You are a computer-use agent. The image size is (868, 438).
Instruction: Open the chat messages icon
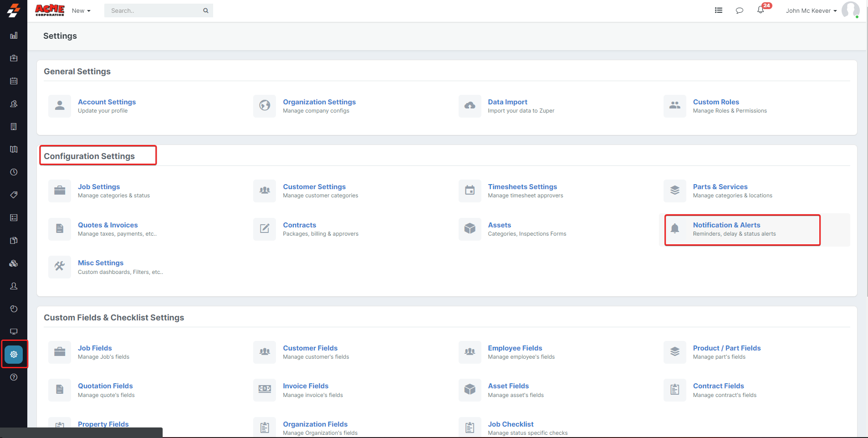point(739,10)
